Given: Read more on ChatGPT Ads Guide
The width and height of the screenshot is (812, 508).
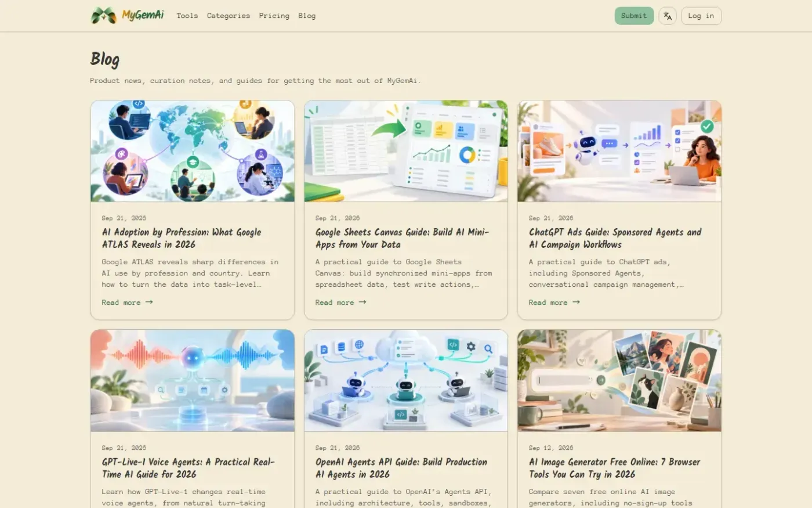Looking at the screenshot, I should pyautogui.click(x=554, y=302).
